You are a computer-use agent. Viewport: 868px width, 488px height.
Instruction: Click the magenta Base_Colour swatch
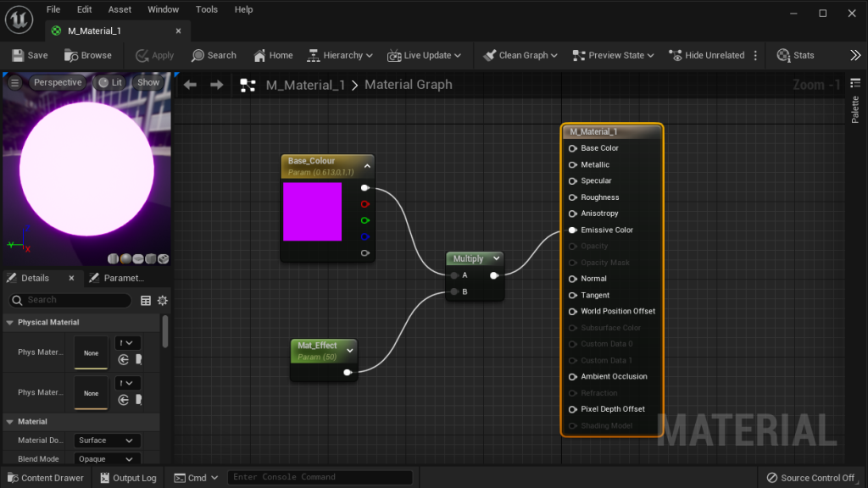(312, 212)
